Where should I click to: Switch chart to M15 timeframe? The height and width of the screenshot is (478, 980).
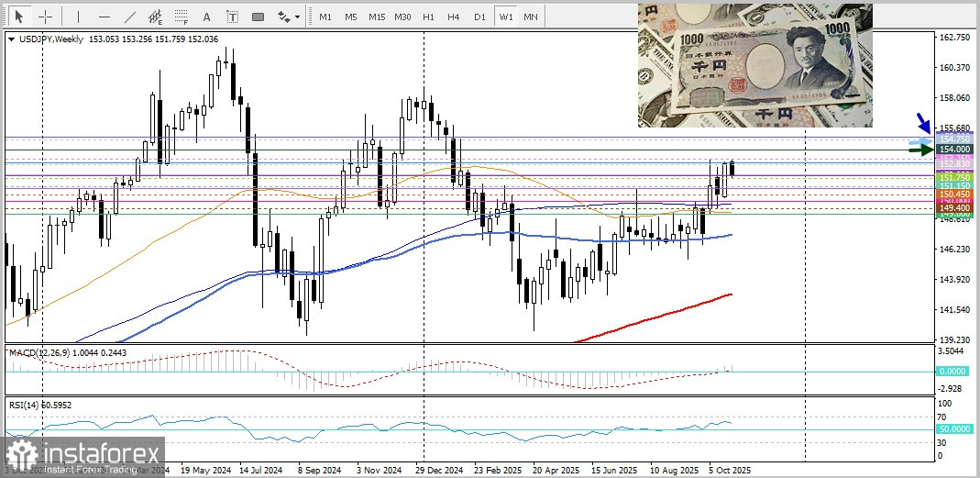pyautogui.click(x=377, y=17)
